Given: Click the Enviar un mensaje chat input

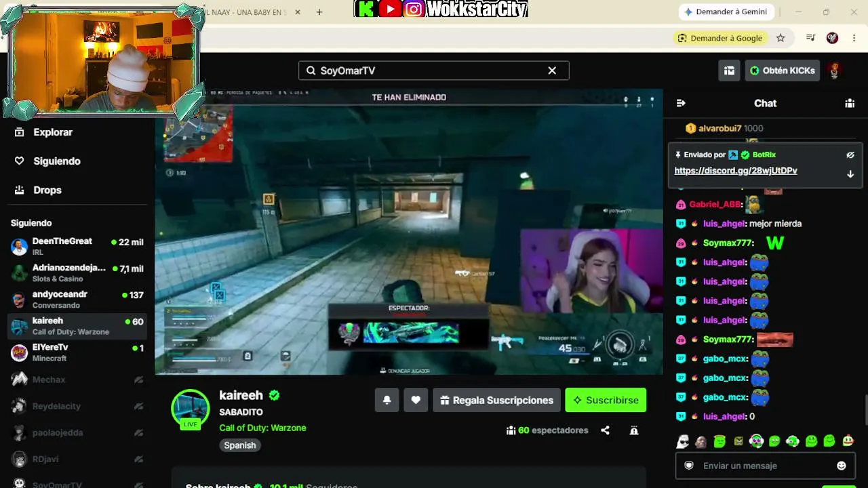Looking at the screenshot, I should 765,466.
